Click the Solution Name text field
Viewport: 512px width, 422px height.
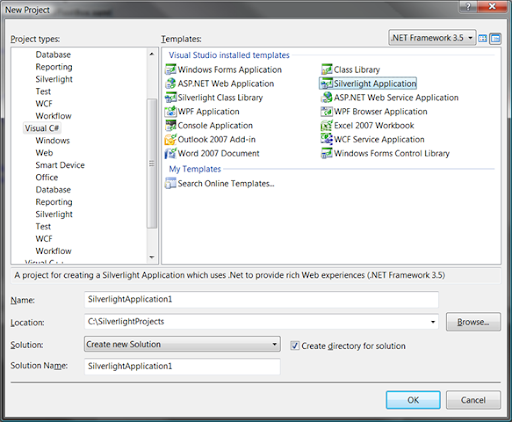(x=182, y=366)
